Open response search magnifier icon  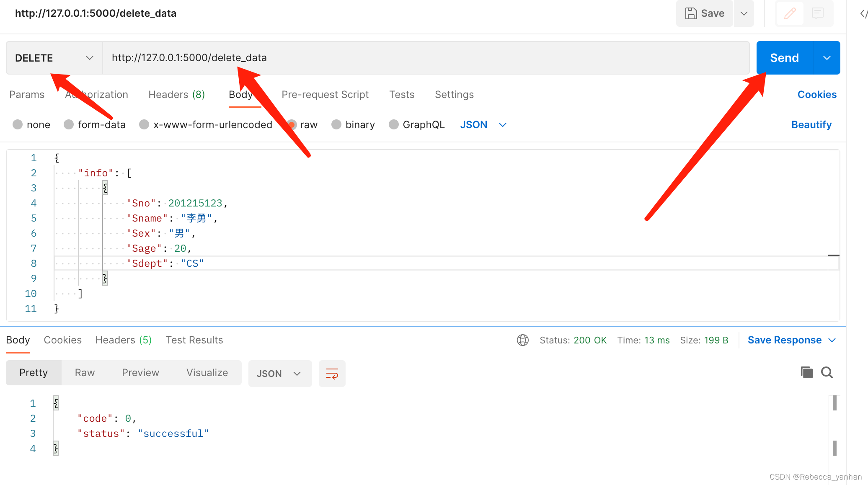click(827, 372)
